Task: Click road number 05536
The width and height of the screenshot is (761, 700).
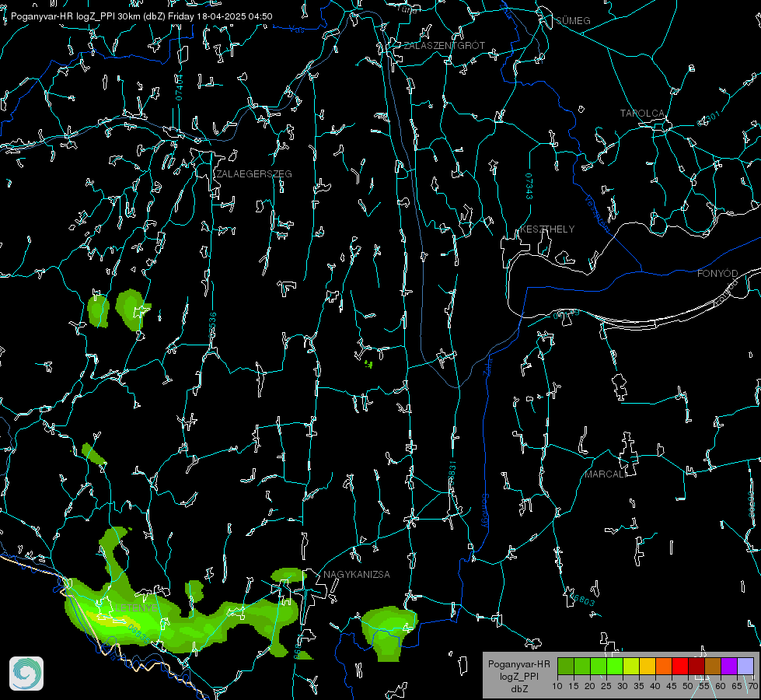Action: pos(212,325)
